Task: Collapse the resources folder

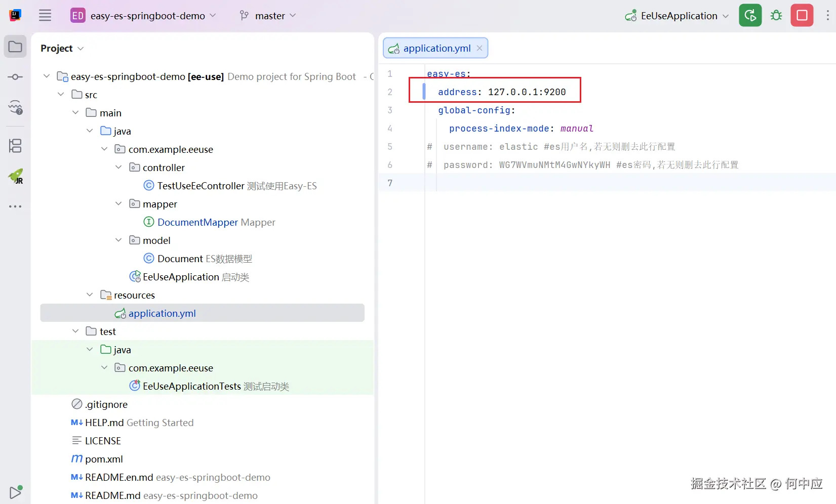Action: click(x=90, y=295)
